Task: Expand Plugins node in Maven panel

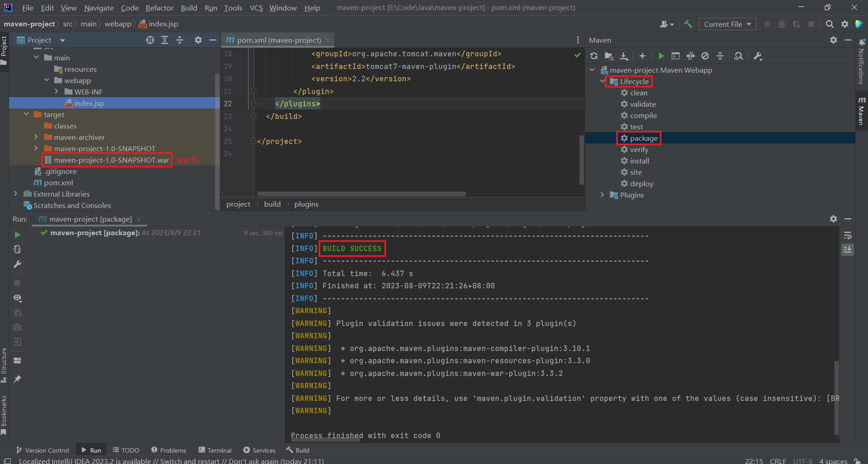Action: (x=602, y=195)
